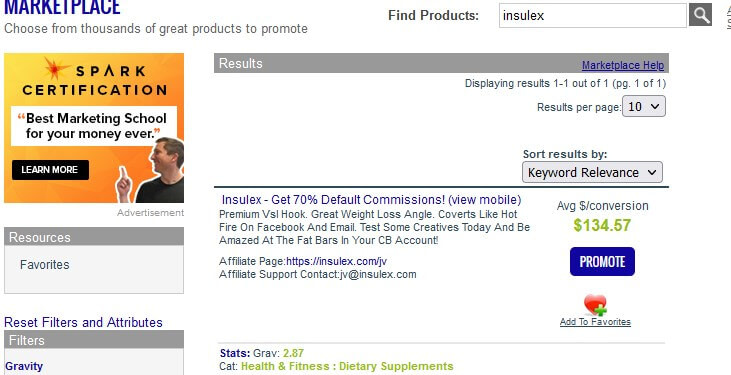Select the Gravity filter heading
731x375 pixels.
coord(24,366)
